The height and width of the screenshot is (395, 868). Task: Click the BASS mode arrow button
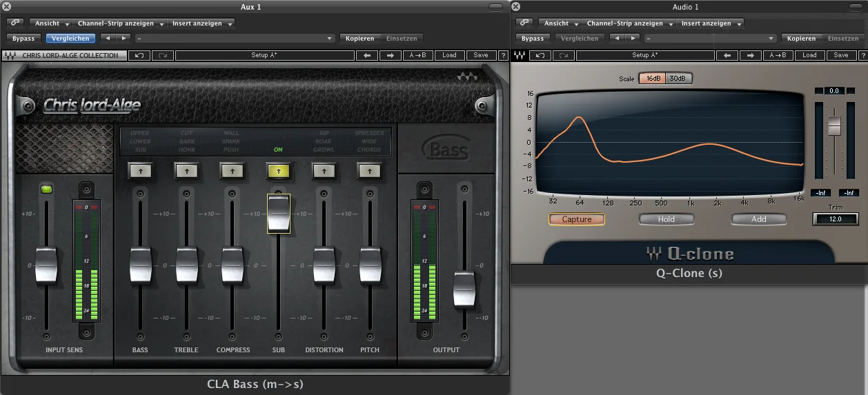(x=140, y=170)
